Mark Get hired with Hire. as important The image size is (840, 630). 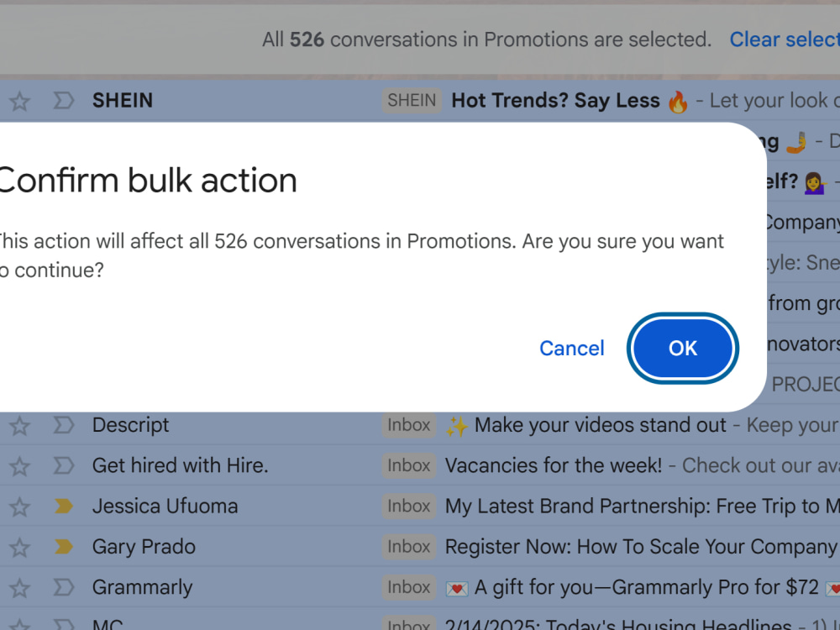click(63, 465)
